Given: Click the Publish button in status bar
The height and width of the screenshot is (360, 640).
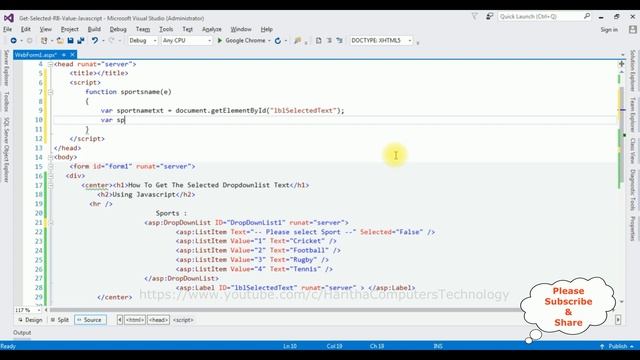Looking at the screenshot, I should 617,346.
